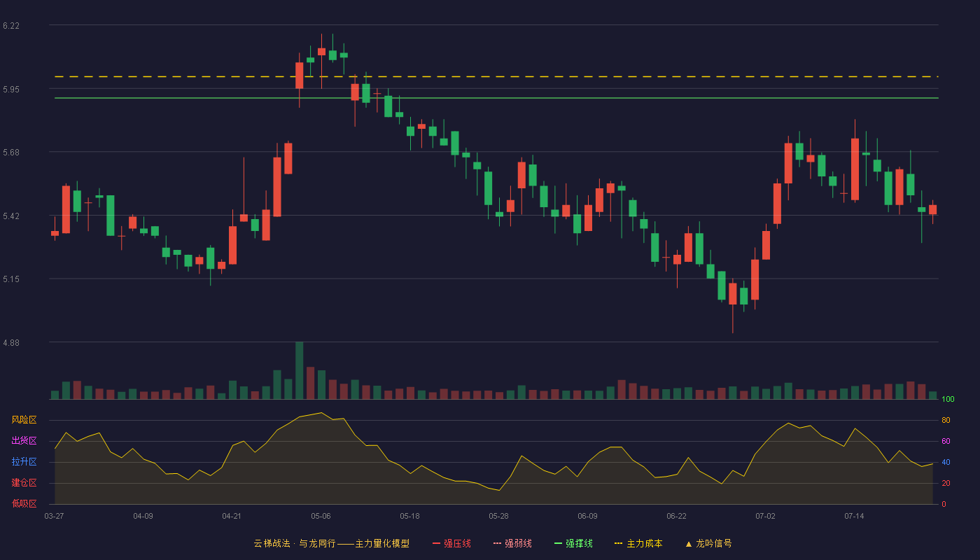This screenshot has width=980, height=560.
Task: Select the 低吸区 zone label
Action: [24, 503]
